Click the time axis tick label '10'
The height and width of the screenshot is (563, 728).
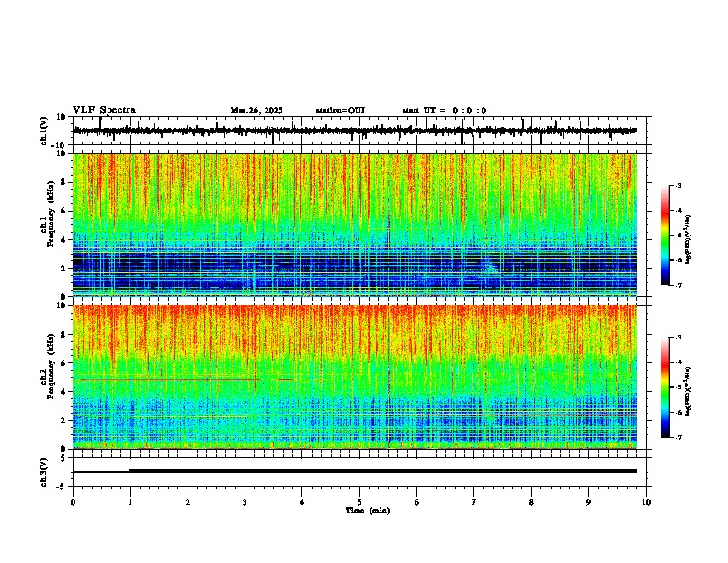[646, 502]
